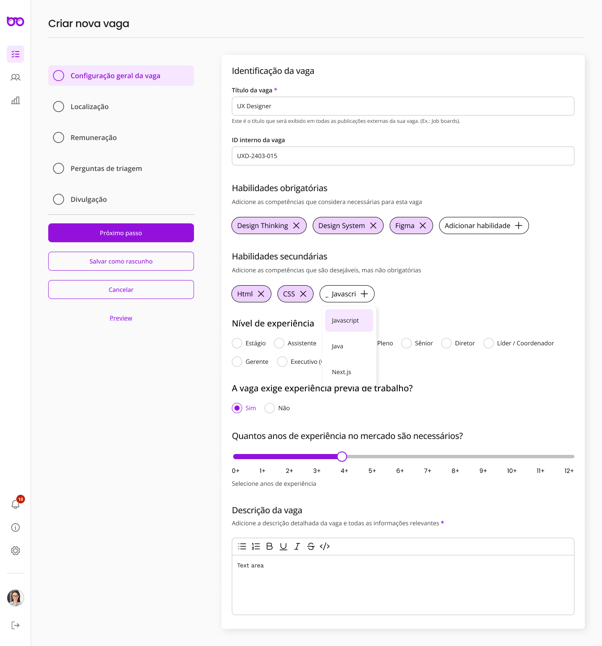Click the Próximo passo button
Screen dimensions: 602x646
click(x=121, y=233)
